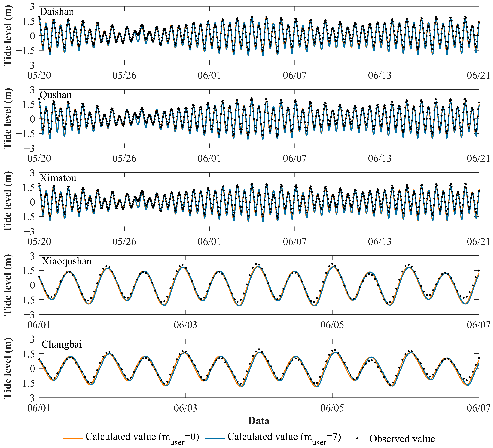
Task: Click the 'Observed value' legend text
Action: [402, 439]
